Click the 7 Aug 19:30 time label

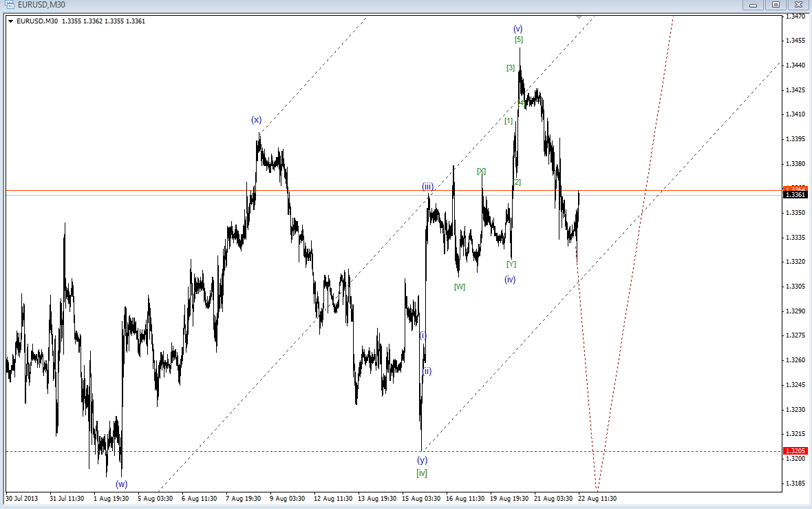244,499
